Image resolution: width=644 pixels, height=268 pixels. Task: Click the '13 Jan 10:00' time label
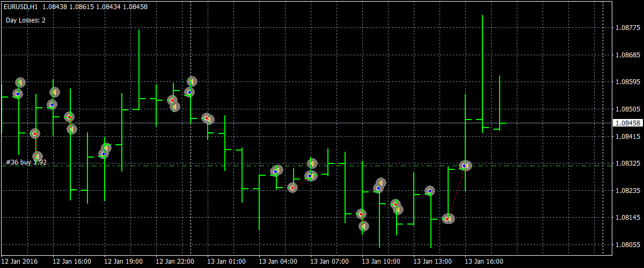[380, 262]
